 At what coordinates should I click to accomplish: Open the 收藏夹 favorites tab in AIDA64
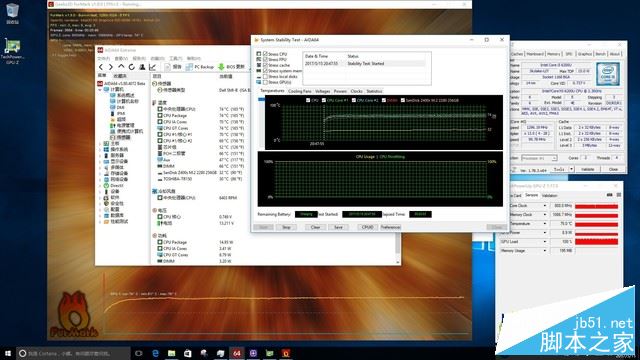click(120, 76)
